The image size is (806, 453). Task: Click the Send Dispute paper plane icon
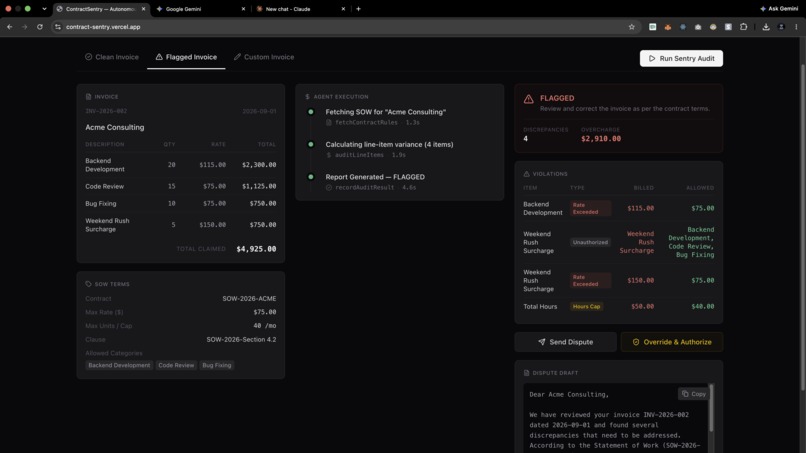point(542,342)
